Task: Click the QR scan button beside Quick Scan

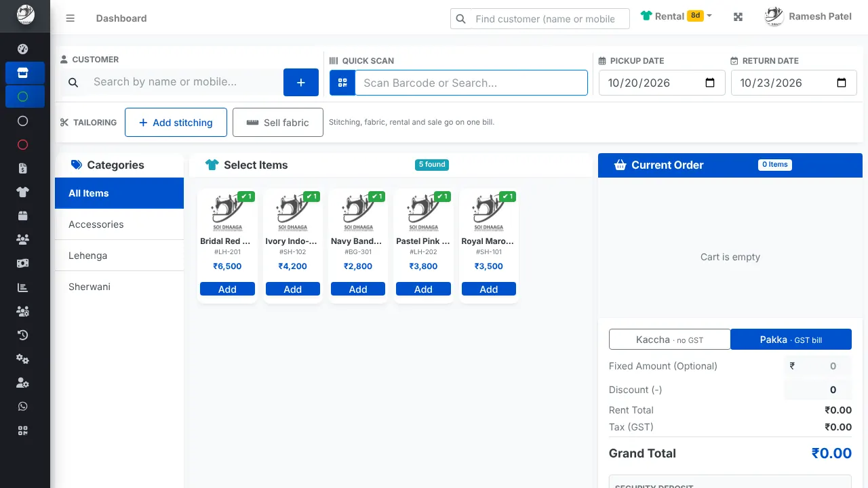Action: (342, 83)
